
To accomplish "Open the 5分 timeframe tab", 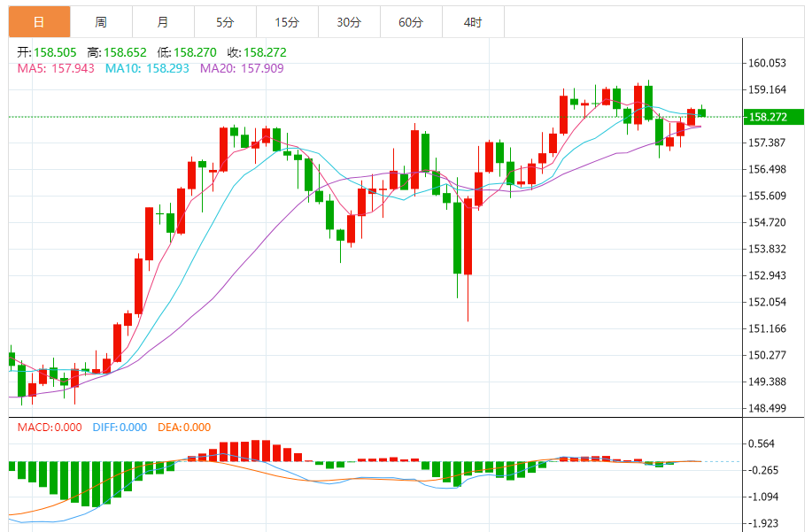I will pyautogui.click(x=225, y=22).
